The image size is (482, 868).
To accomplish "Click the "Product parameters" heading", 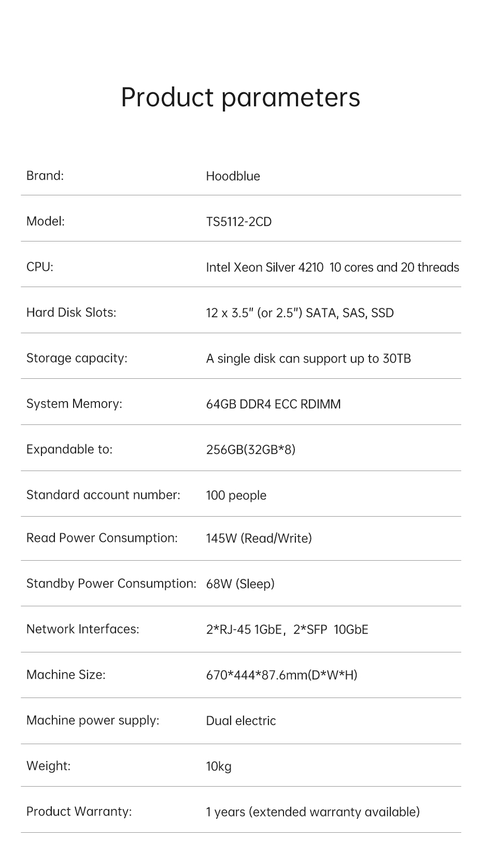I will click(x=240, y=97).
